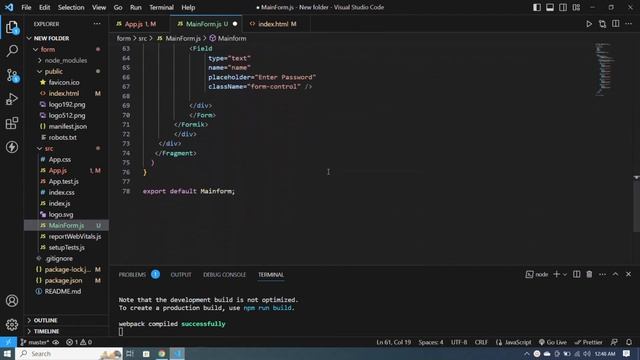Open notifications bell in status bar
Screen dimensions: 640x360
(629, 342)
